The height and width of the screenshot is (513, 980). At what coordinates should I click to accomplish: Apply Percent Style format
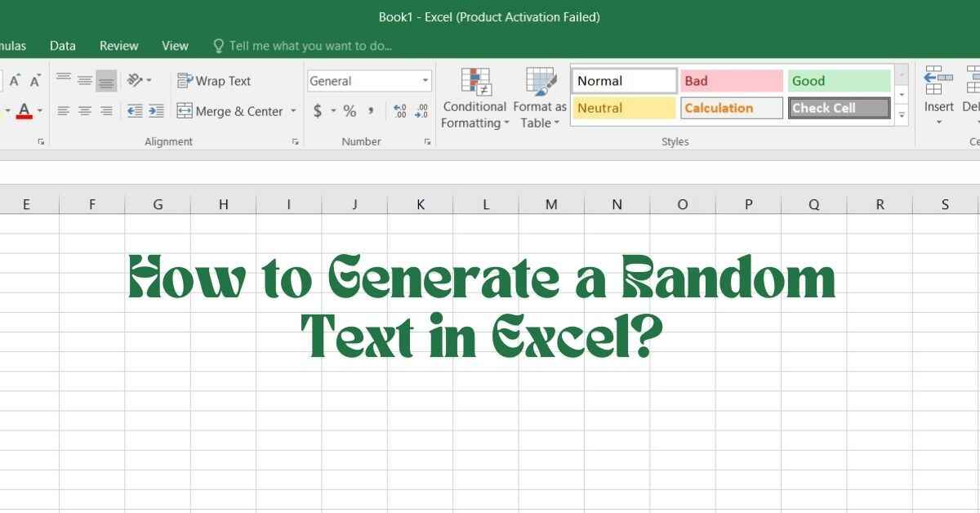pyautogui.click(x=350, y=111)
